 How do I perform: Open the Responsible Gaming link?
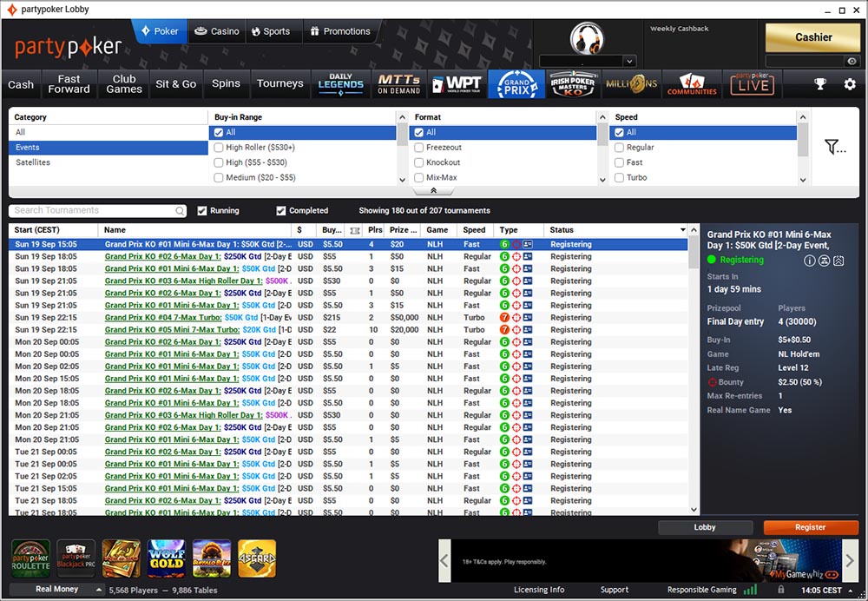(x=701, y=590)
